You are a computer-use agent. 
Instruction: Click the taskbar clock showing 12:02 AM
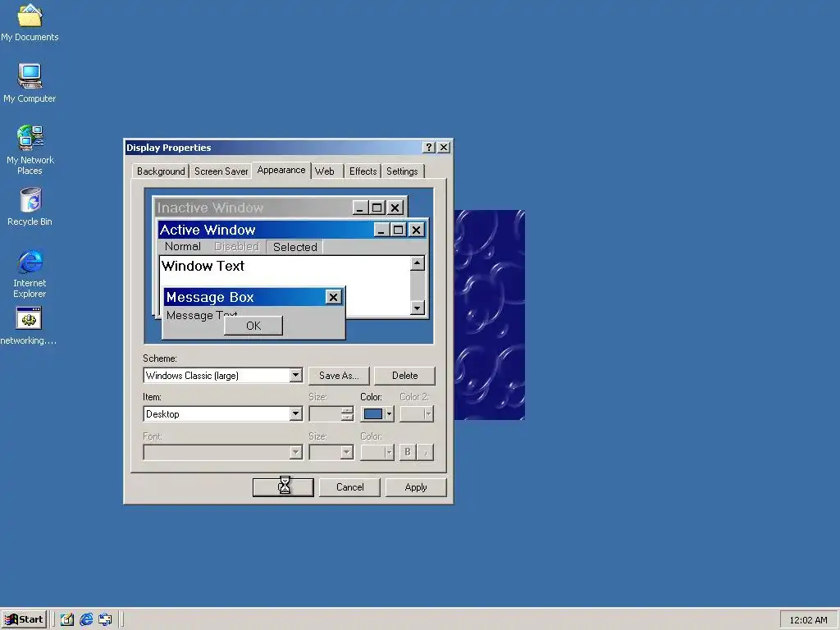pos(808,620)
